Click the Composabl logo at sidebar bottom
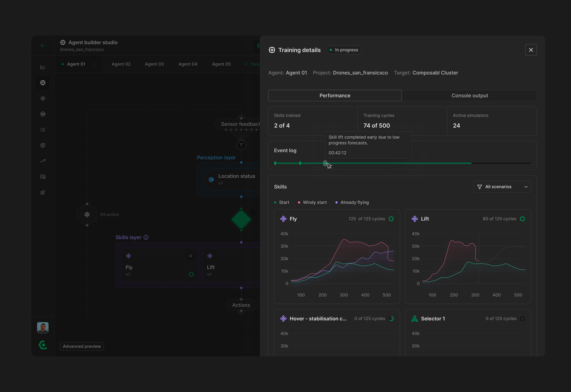The height and width of the screenshot is (392, 571). [x=43, y=345]
